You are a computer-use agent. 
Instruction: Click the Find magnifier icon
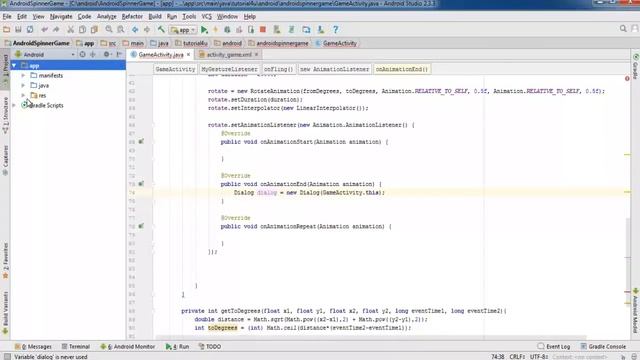coord(109,29)
